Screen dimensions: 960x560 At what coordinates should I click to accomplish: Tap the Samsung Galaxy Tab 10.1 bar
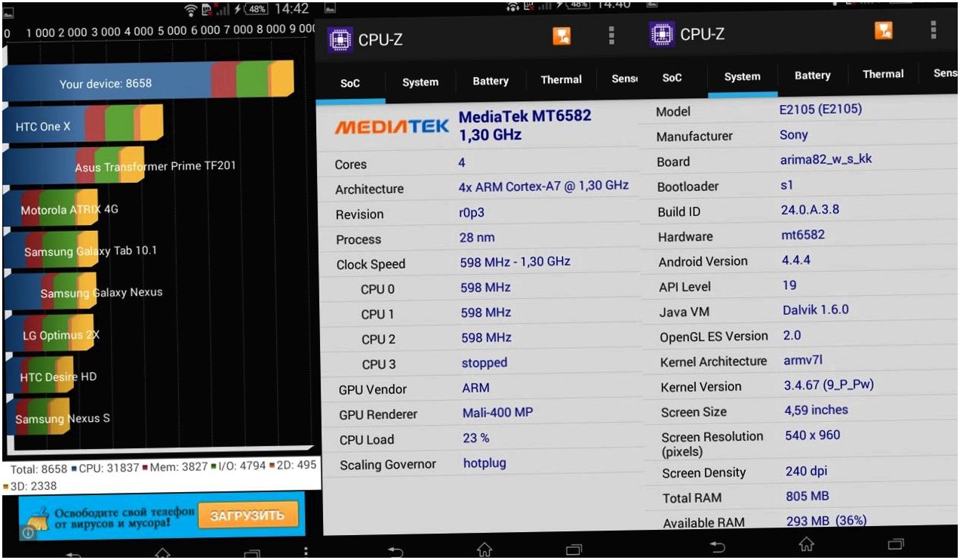(51, 251)
